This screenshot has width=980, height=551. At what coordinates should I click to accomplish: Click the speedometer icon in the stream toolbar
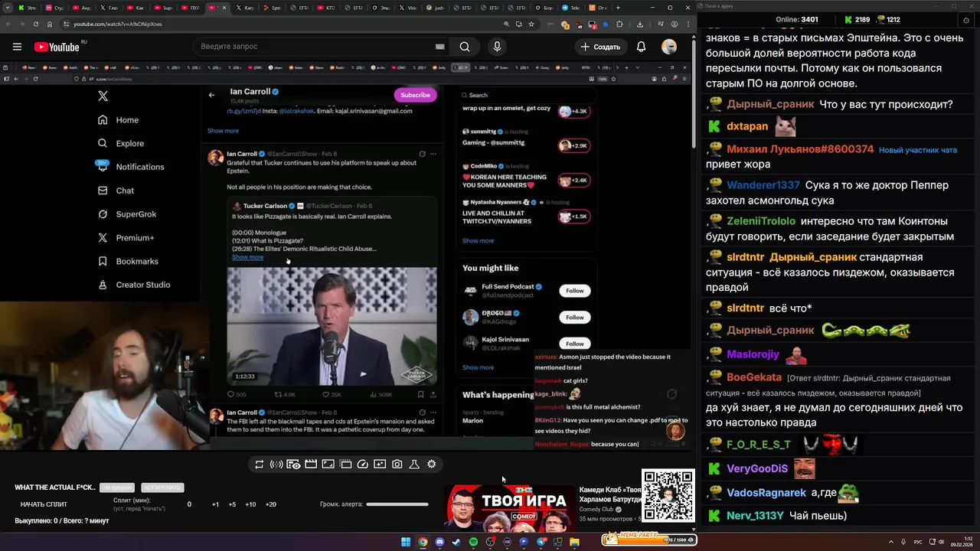[363, 465]
